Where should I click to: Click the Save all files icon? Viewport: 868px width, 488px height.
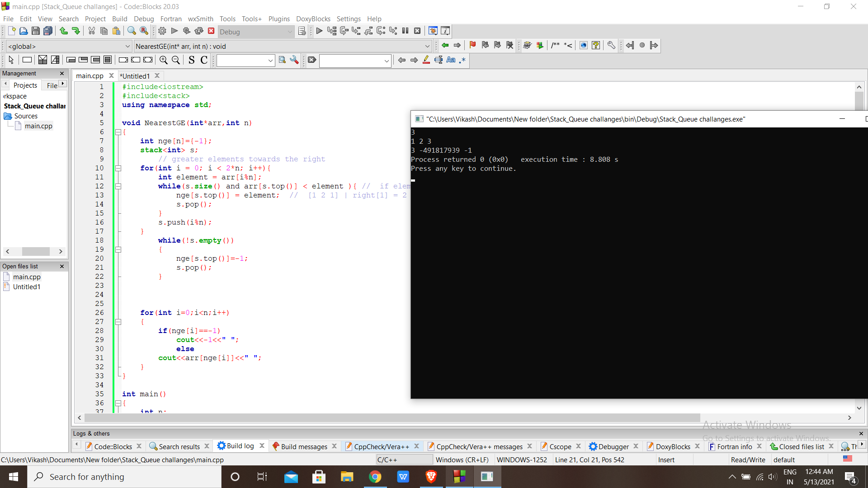click(x=48, y=31)
